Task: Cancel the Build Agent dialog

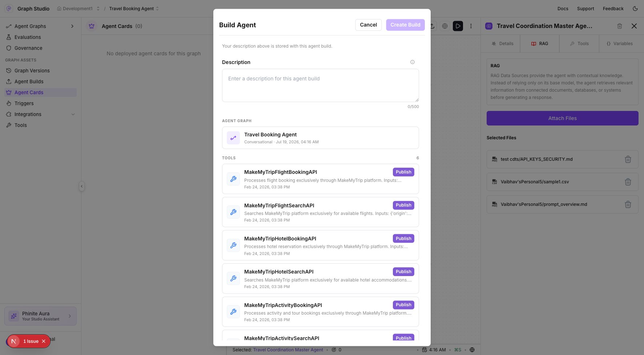Action: [x=369, y=25]
